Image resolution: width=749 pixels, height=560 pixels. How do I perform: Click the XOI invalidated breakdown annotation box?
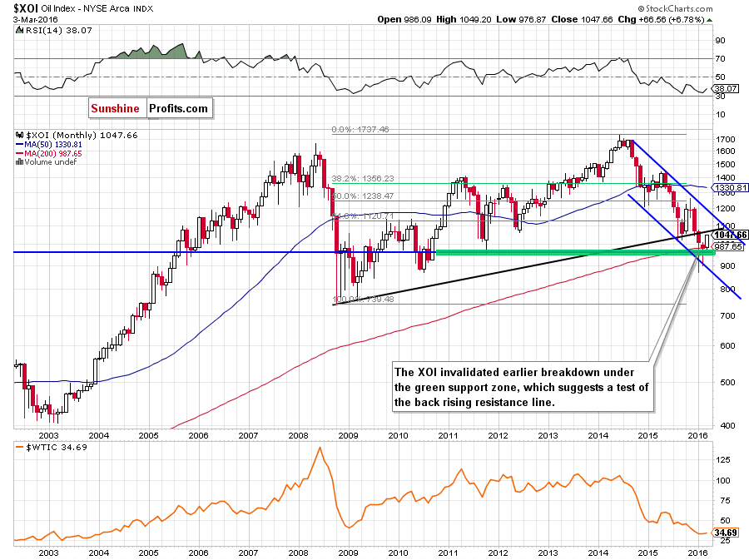pos(523,387)
